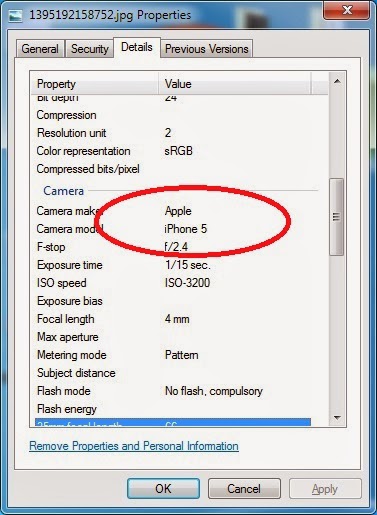Select the Flash energy row

pyautogui.click(x=173, y=409)
